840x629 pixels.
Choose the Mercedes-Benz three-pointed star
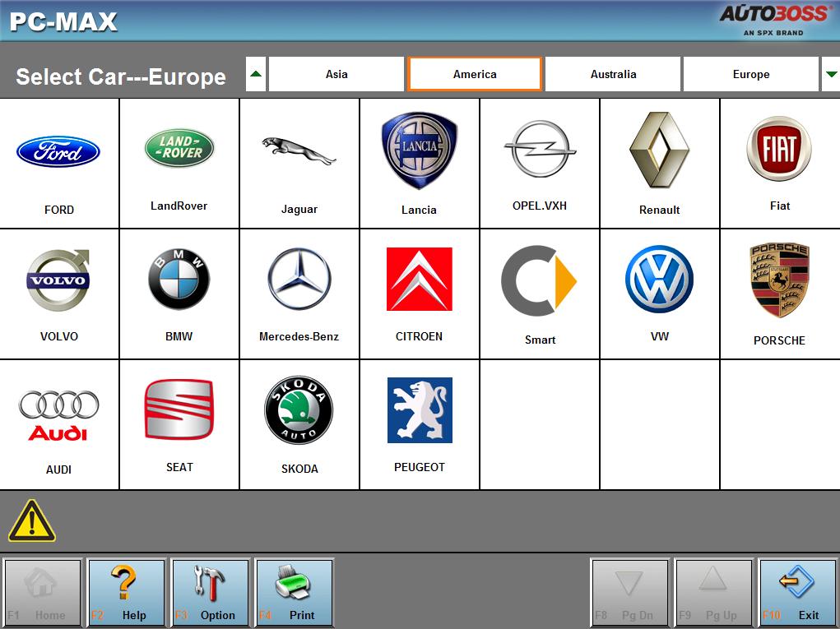tap(299, 279)
